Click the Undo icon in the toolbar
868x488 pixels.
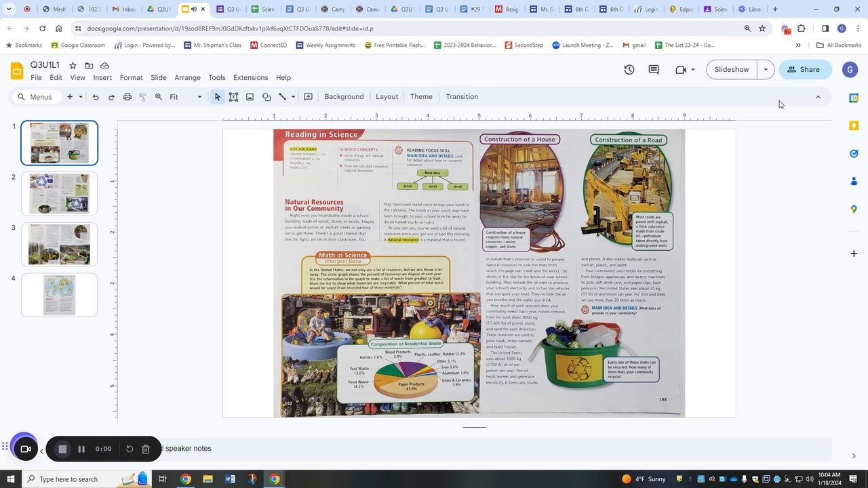(x=96, y=97)
